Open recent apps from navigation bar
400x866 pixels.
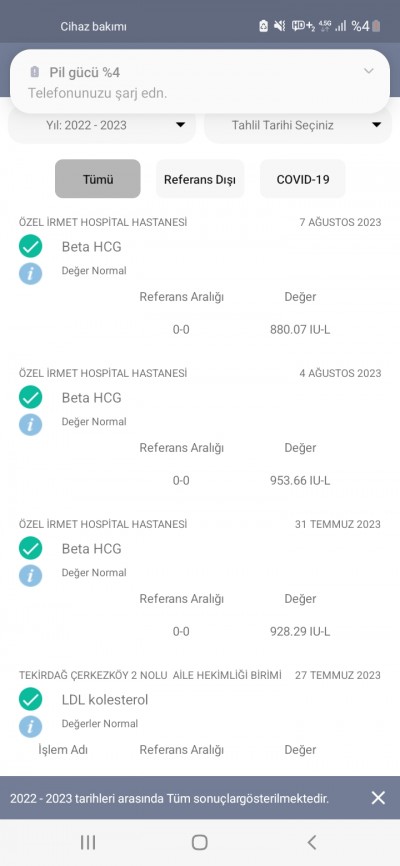click(88, 842)
